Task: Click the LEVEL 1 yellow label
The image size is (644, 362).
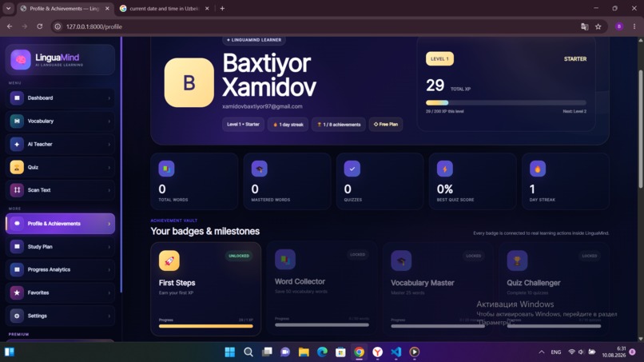Action: [x=439, y=59]
